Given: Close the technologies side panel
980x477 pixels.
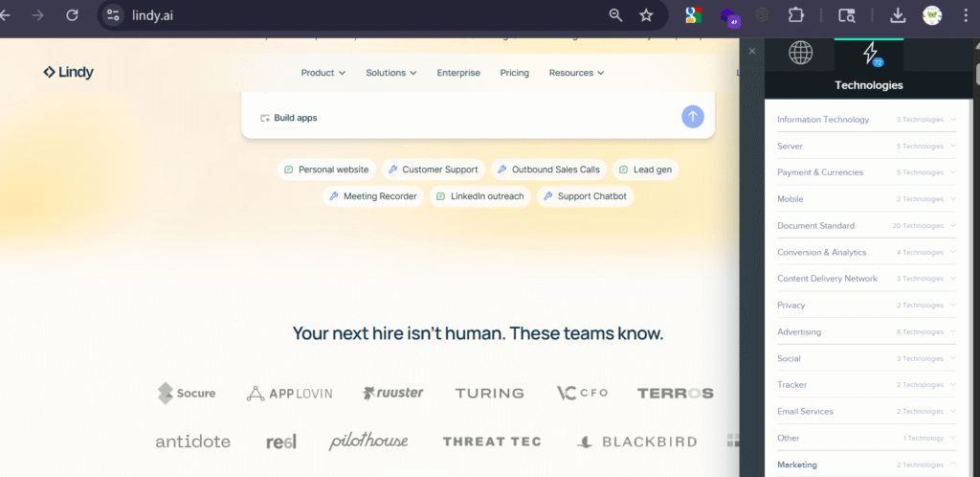Looking at the screenshot, I should click(752, 51).
